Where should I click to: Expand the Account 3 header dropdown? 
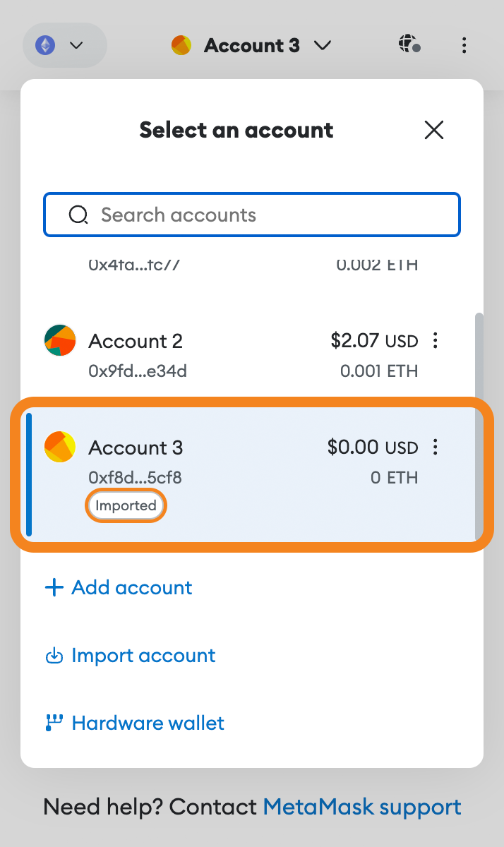(x=323, y=46)
